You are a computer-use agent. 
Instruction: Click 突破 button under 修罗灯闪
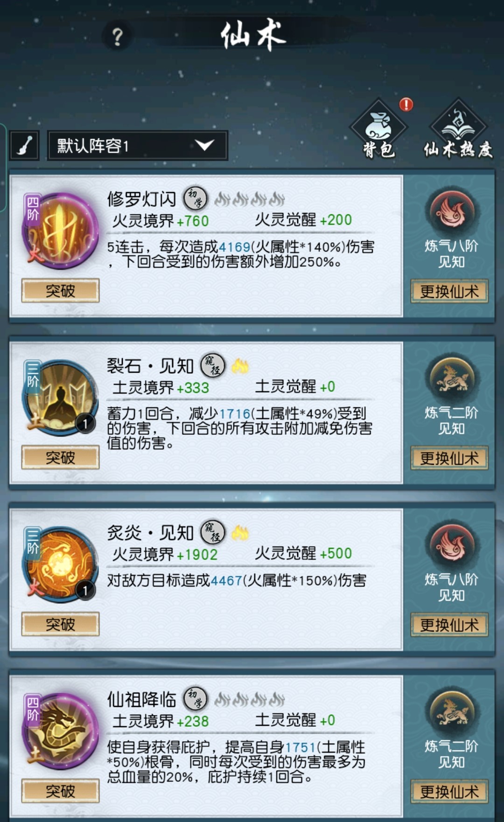pos(60,291)
